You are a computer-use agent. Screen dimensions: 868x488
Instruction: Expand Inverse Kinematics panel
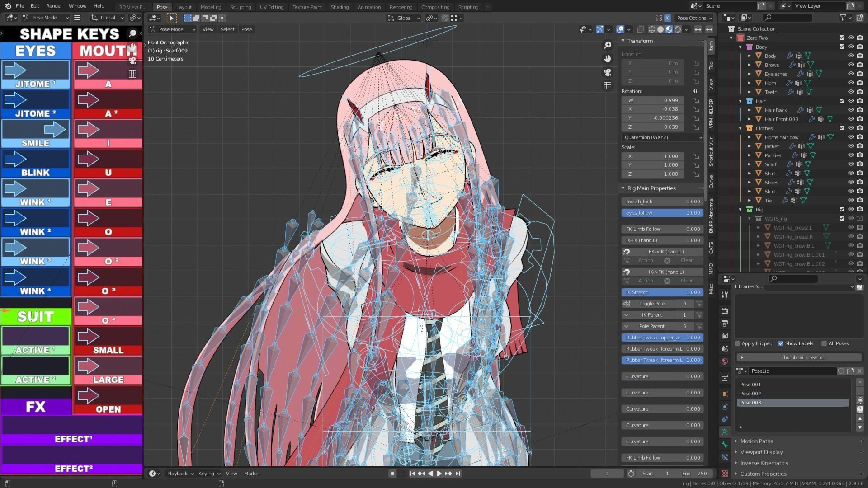736,463
